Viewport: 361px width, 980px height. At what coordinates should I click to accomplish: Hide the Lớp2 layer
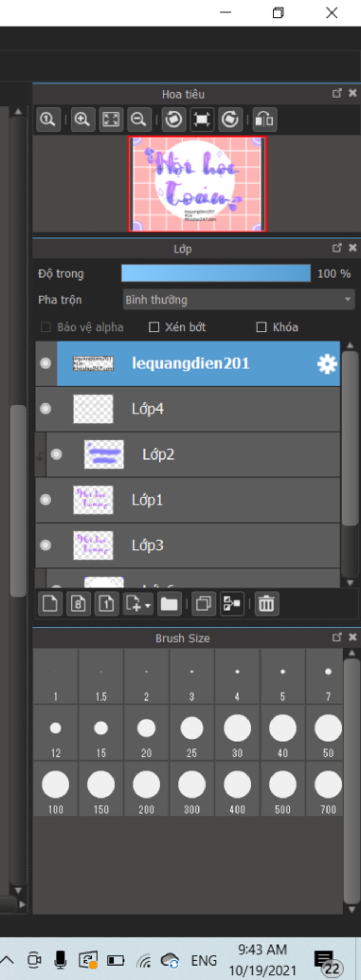(56, 454)
